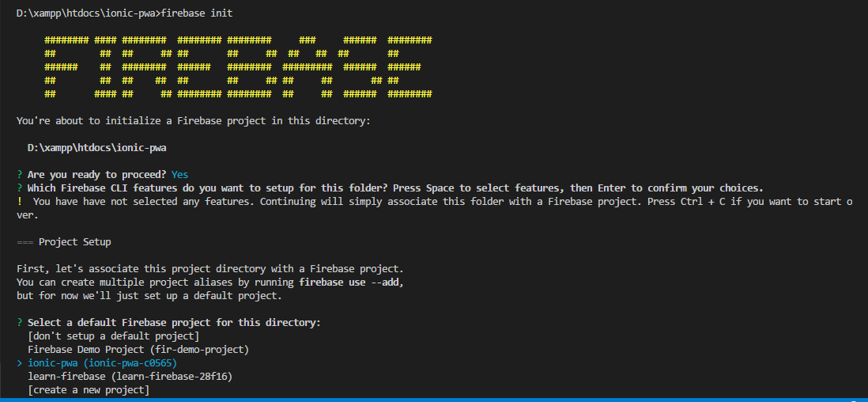Viewport: 868px width, 402px height.
Task: Click "Select a default Firebase project" prompt line
Action: pos(169,323)
